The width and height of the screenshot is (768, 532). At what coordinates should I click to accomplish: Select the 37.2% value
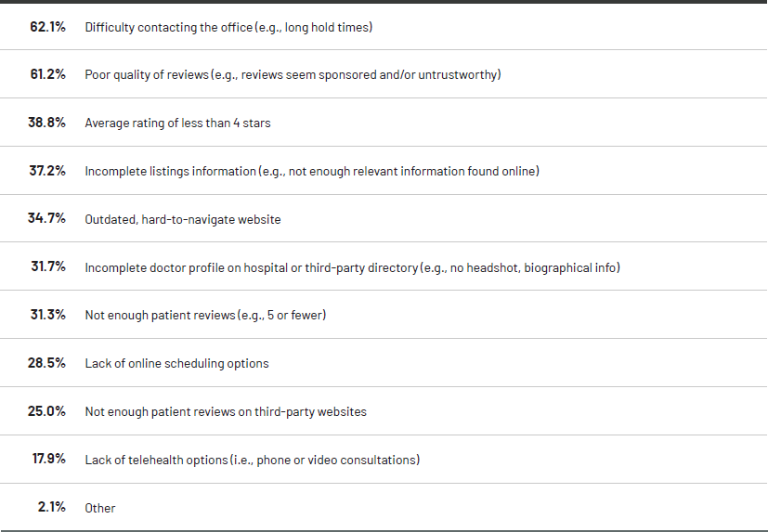pos(47,171)
